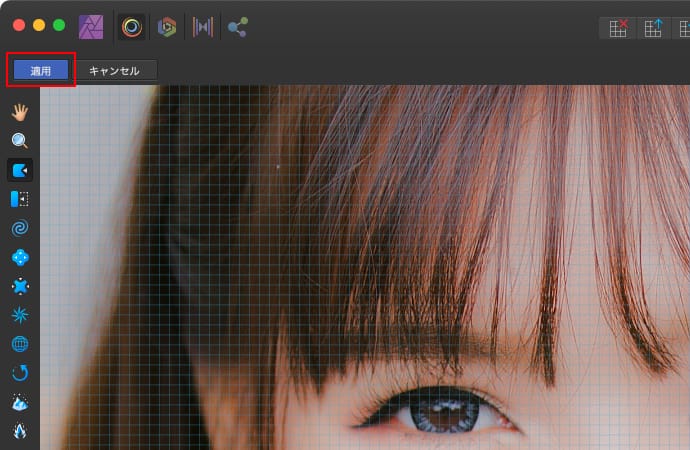Select the Liquify persona icon
The height and width of the screenshot is (450, 690).
[x=132, y=27]
